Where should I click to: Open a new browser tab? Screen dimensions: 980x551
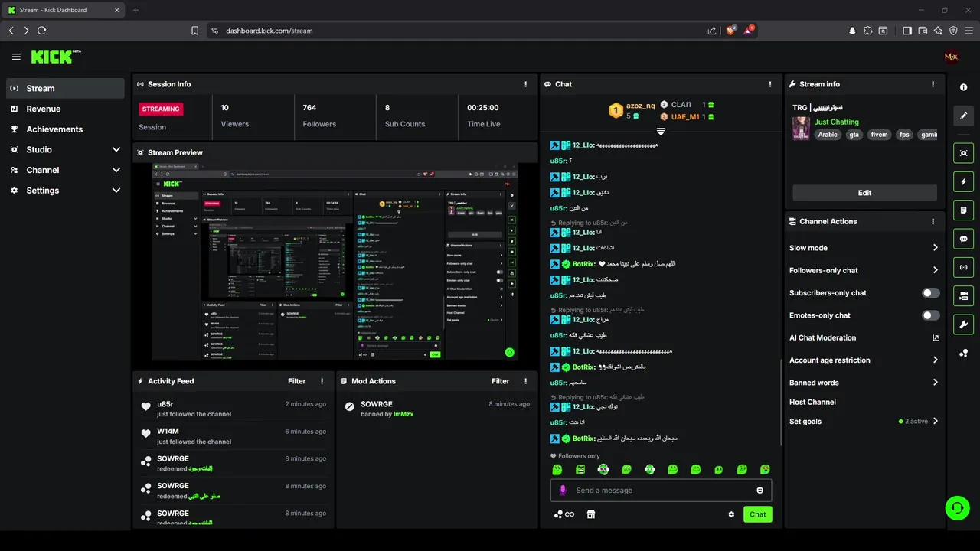[x=136, y=10]
